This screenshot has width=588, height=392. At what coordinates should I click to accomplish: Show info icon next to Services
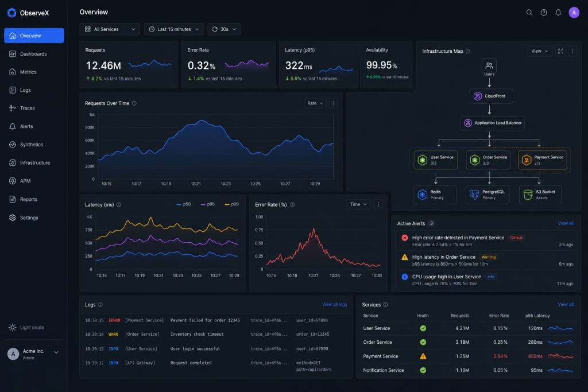(x=385, y=305)
